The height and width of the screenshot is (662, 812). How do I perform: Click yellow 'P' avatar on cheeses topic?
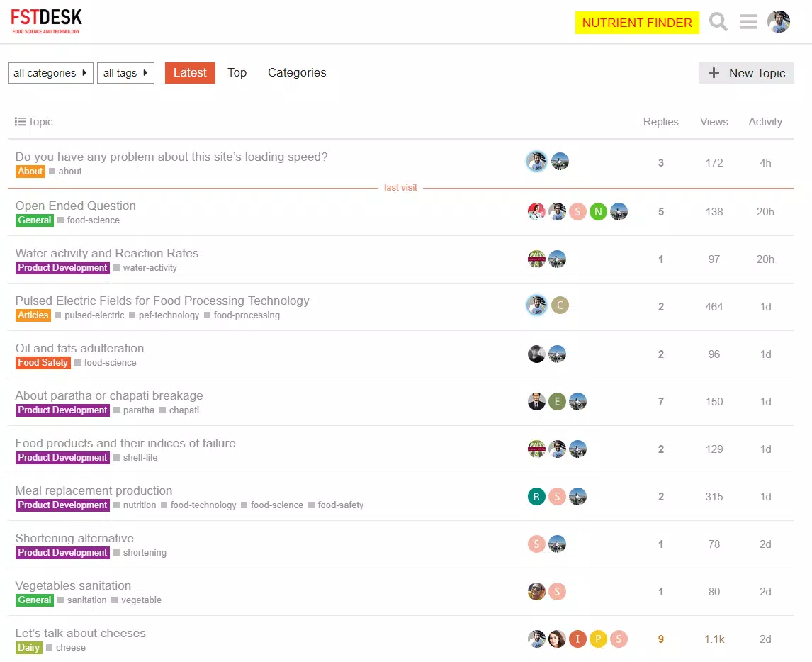click(x=598, y=639)
